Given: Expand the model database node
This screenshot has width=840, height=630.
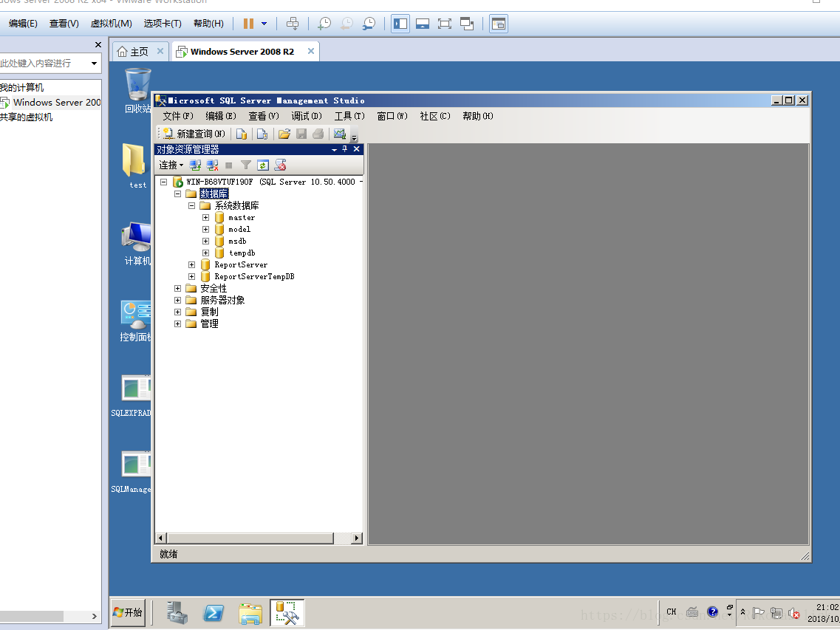Looking at the screenshot, I should coord(205,229).
